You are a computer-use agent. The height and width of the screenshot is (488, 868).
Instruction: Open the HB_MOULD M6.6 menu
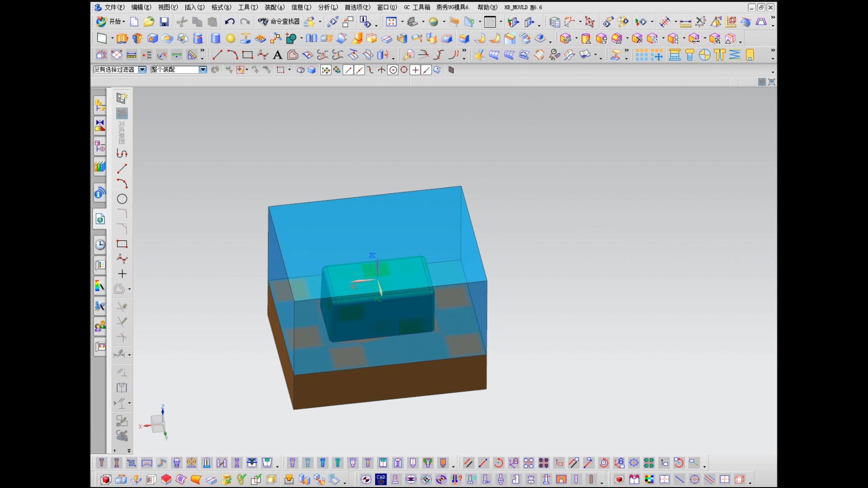(x=523, y=7)
